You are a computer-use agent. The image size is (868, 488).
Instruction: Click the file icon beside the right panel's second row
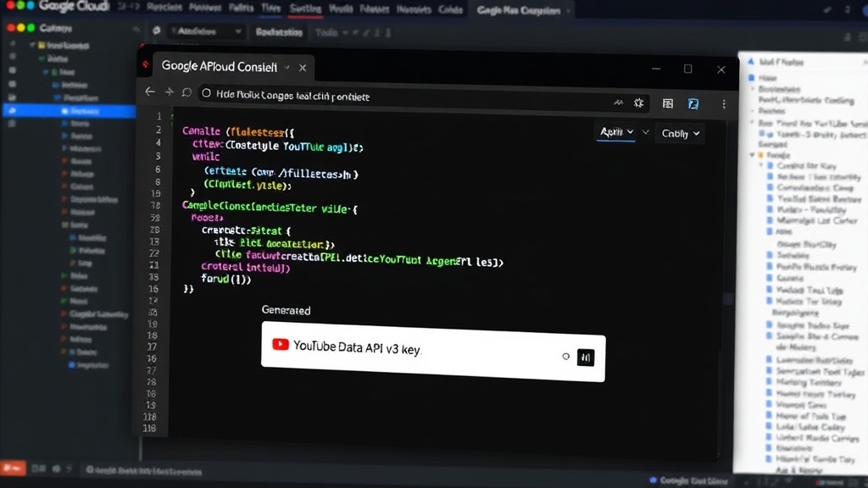[x=751, y=77]
